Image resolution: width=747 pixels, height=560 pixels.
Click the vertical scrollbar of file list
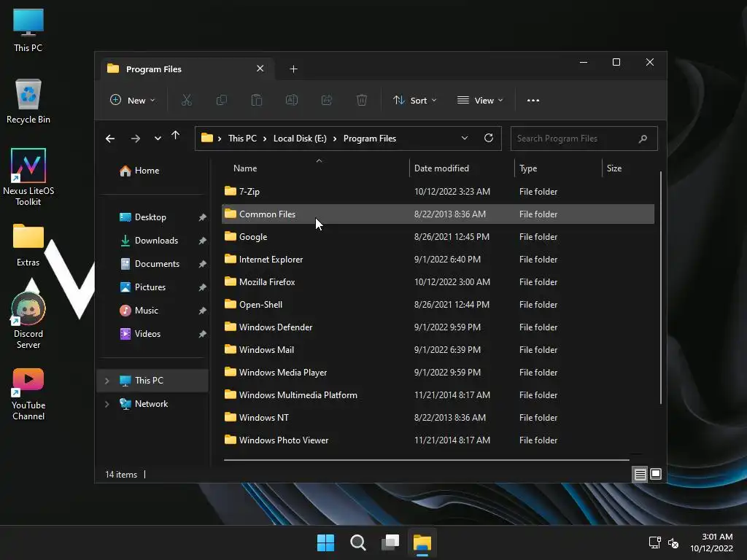(660, 287)
